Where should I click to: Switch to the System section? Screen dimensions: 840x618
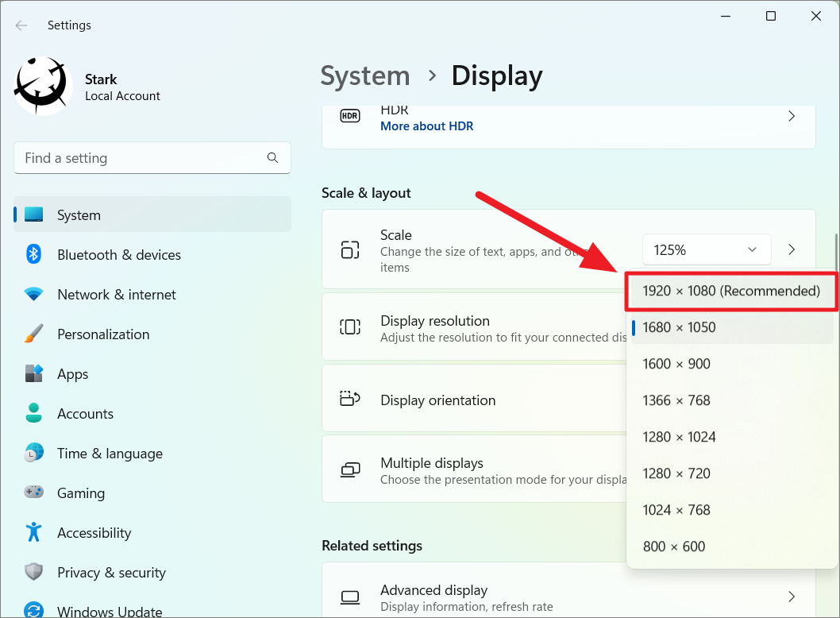[79, 214]
